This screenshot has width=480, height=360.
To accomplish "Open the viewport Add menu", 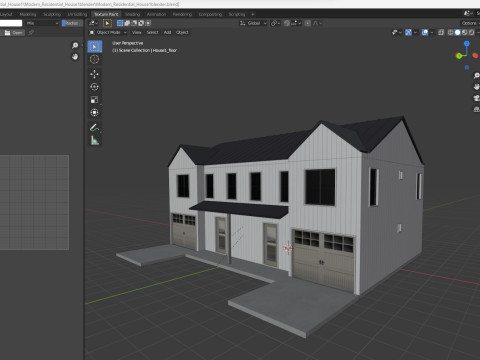I will point(167,32).
